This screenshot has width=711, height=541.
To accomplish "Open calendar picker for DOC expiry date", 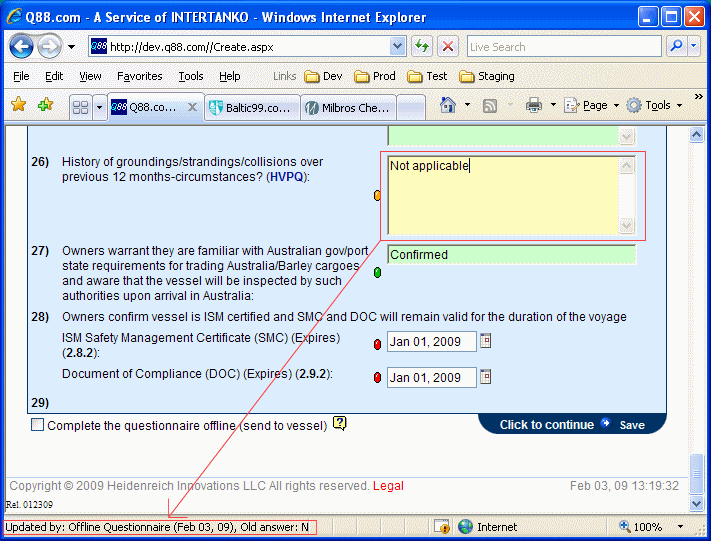I will (x=486, y=377).
